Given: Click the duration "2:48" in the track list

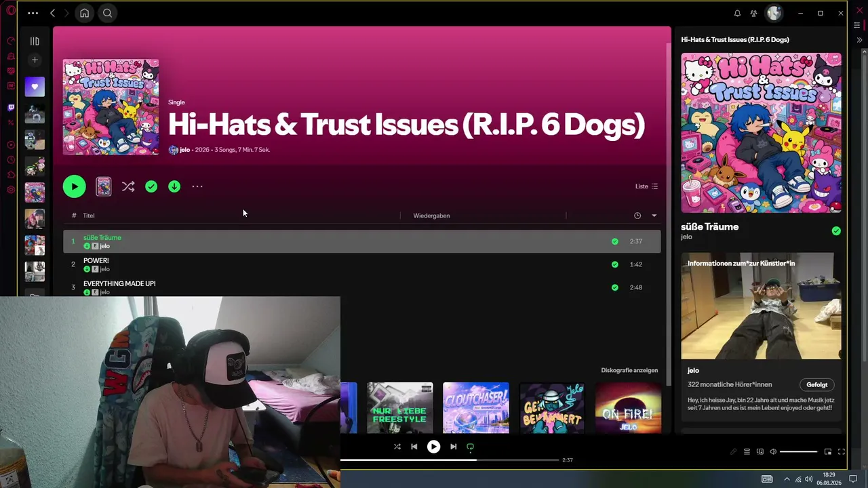Looking at the screenshot, I should (635, 287).
